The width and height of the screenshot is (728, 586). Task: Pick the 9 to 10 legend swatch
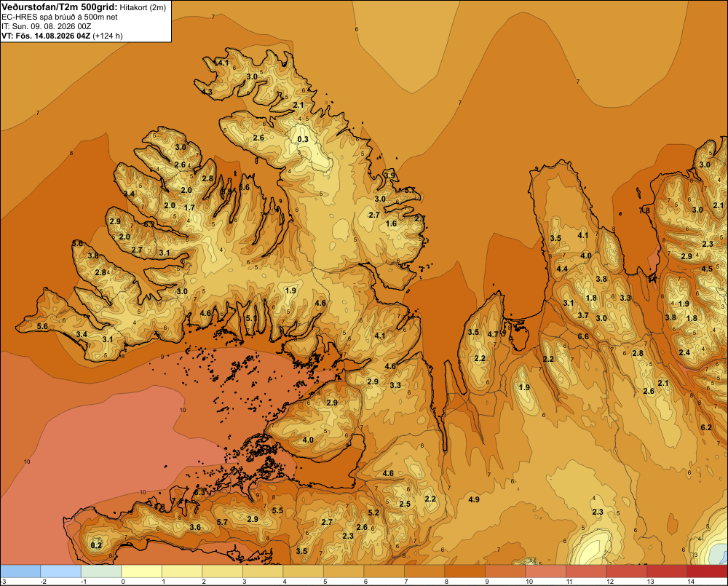[x=505, y=571]
